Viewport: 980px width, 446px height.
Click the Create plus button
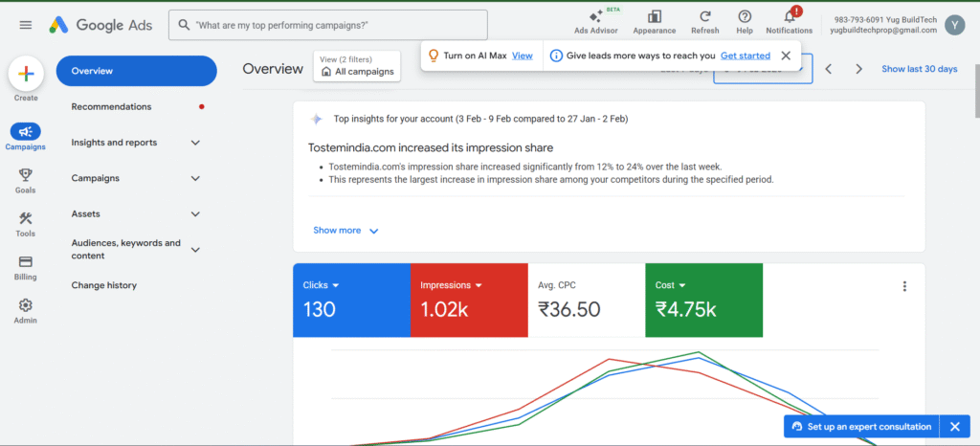pyautogui.click(x=26, y=74)
